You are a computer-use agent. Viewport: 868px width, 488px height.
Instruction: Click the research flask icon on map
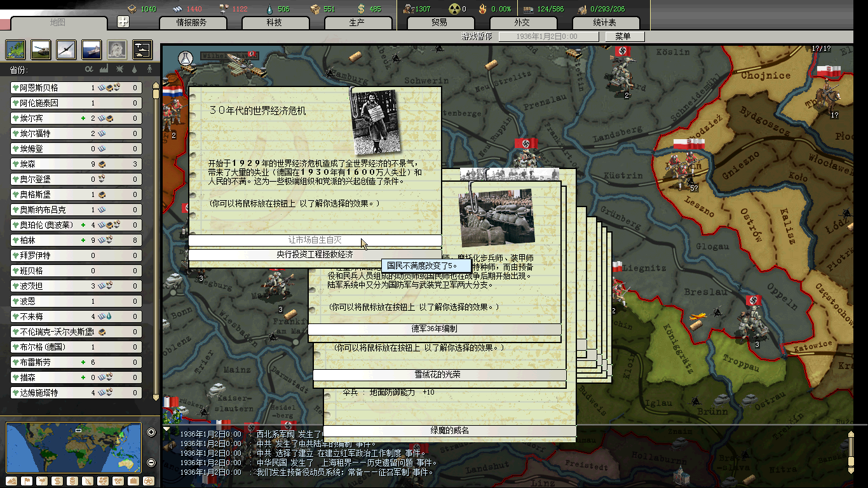click(186, 57)
